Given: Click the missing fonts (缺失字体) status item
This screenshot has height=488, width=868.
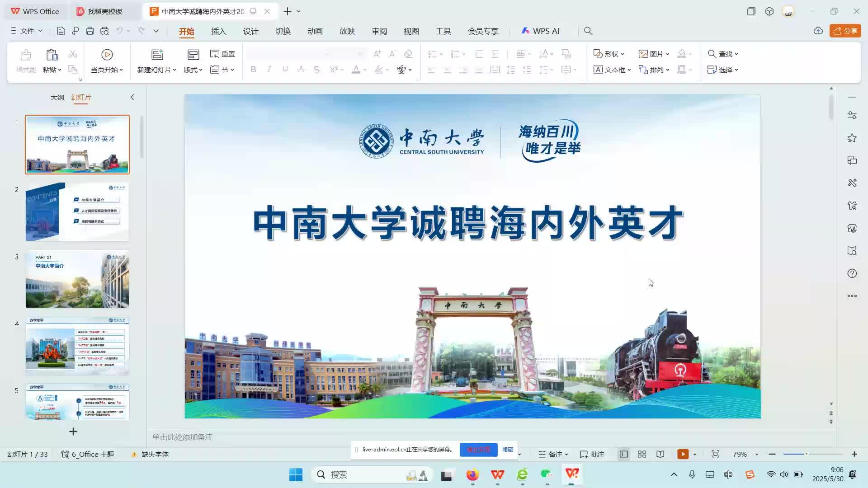Looking at the screenshot, I should coord(150,454).
